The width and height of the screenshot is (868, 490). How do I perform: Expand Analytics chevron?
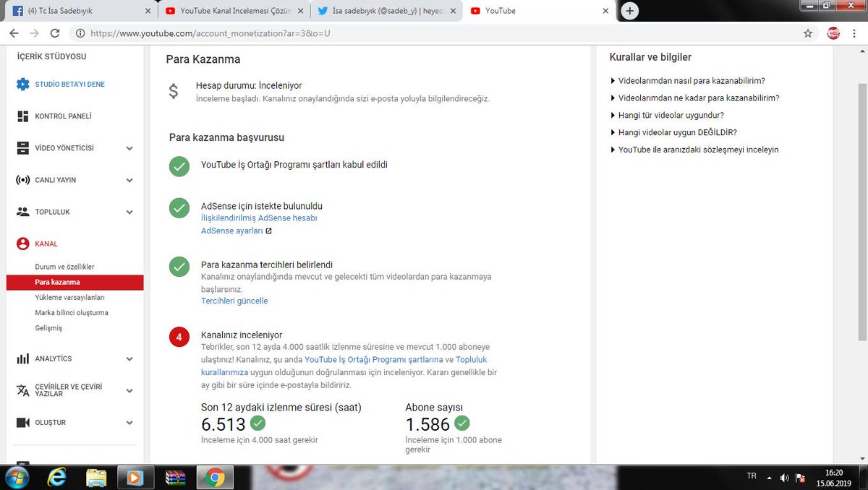click(x=129, y=358)
